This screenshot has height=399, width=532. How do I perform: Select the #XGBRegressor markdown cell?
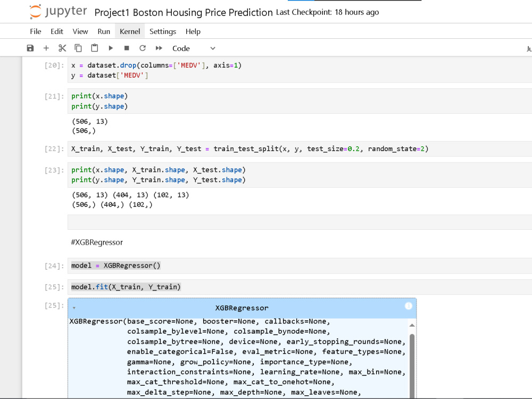click(x=97, y=242)
